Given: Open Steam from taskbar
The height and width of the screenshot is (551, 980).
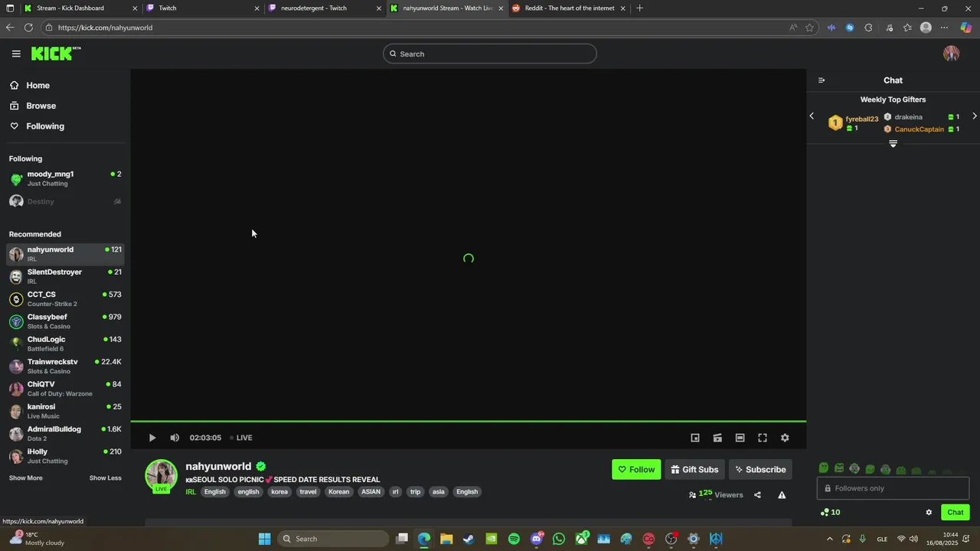Looking at the screenshot, I should pyautogui.click(x=469, y=539).
